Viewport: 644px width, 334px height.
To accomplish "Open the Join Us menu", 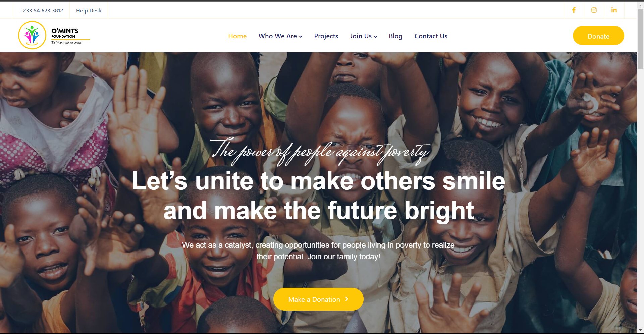I will point(364,36).
